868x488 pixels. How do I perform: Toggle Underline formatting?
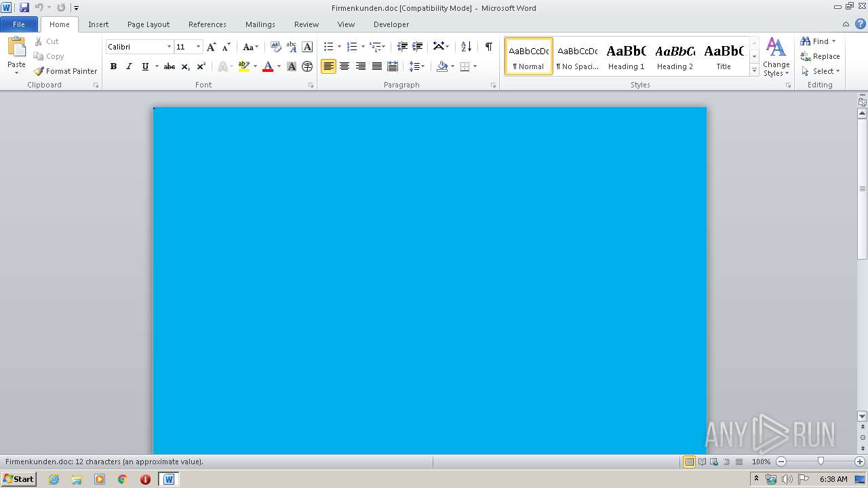pyautogui.click(x=144, y=66)
